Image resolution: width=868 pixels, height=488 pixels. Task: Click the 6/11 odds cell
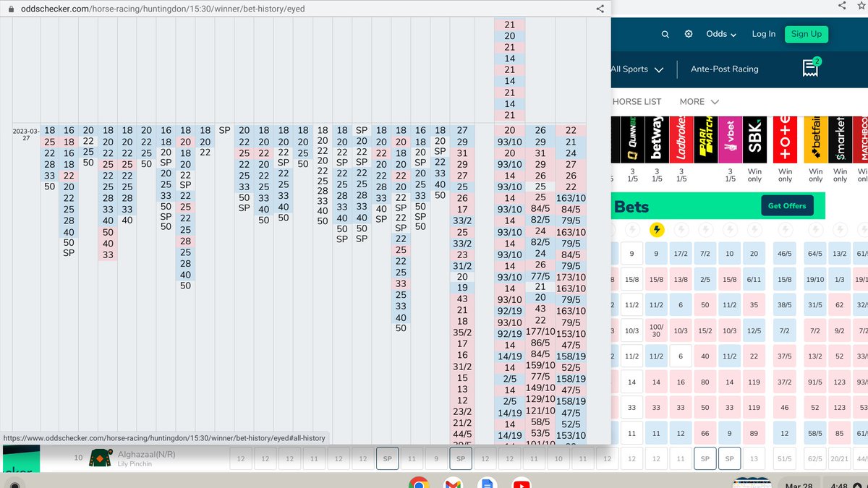(754, 279)
